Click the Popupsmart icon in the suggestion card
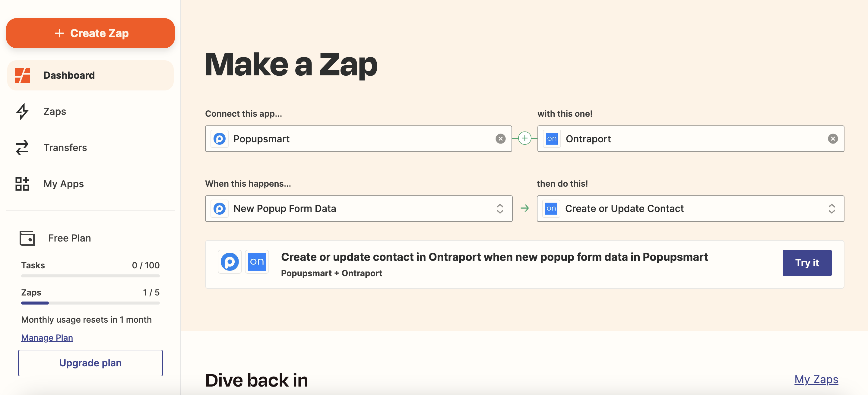This screenshot has height=395, width=868. point(230,262)
